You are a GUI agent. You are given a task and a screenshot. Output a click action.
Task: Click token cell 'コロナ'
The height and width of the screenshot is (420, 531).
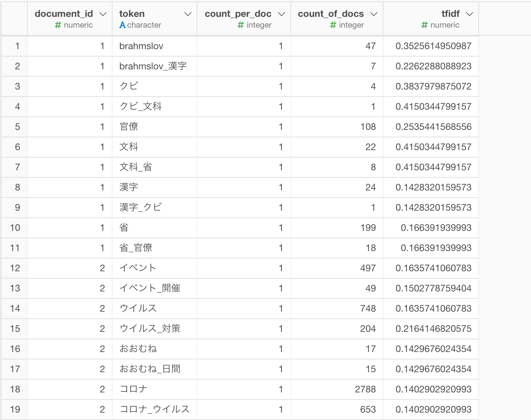click(x=155, y=389)
